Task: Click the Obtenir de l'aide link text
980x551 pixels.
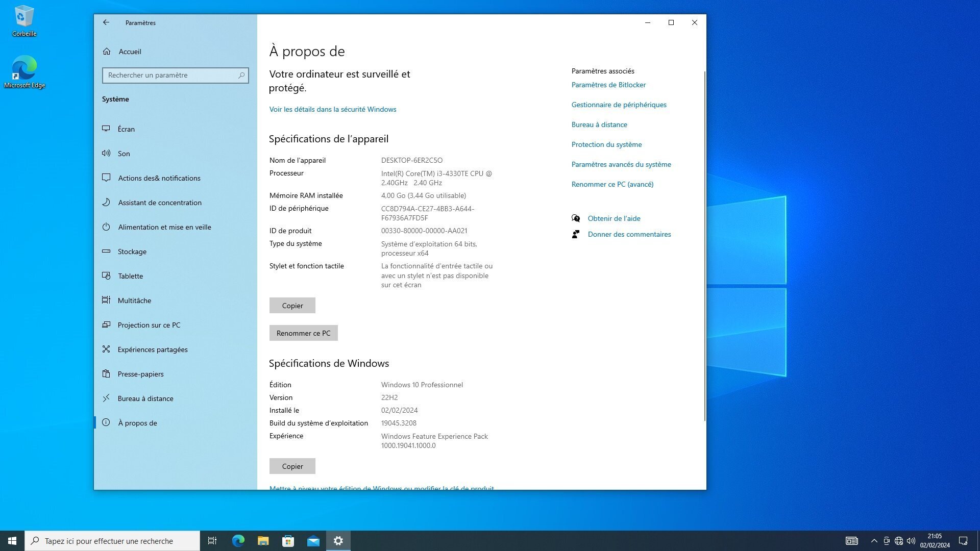Action: [614, 218]
